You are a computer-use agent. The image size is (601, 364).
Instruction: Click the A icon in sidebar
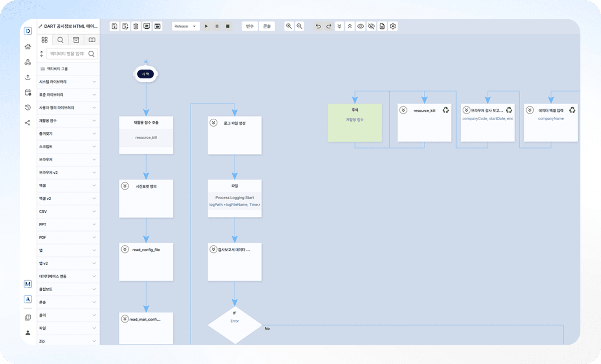28,299
